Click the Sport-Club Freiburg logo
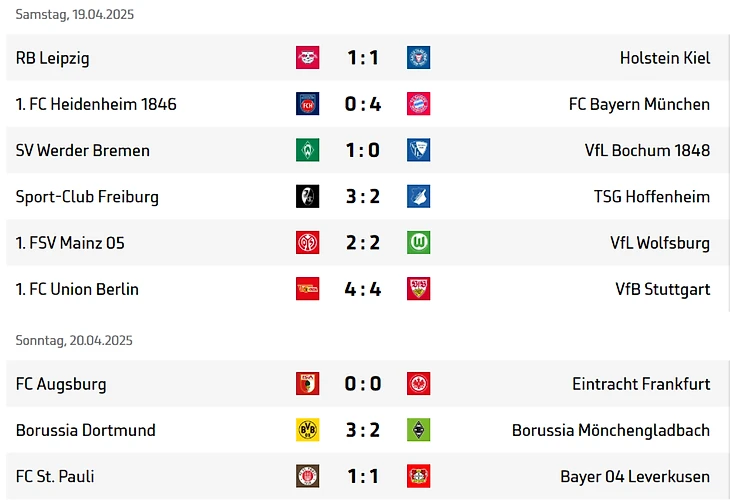Screen dimensions: 730x500 [x=307, y=197]
